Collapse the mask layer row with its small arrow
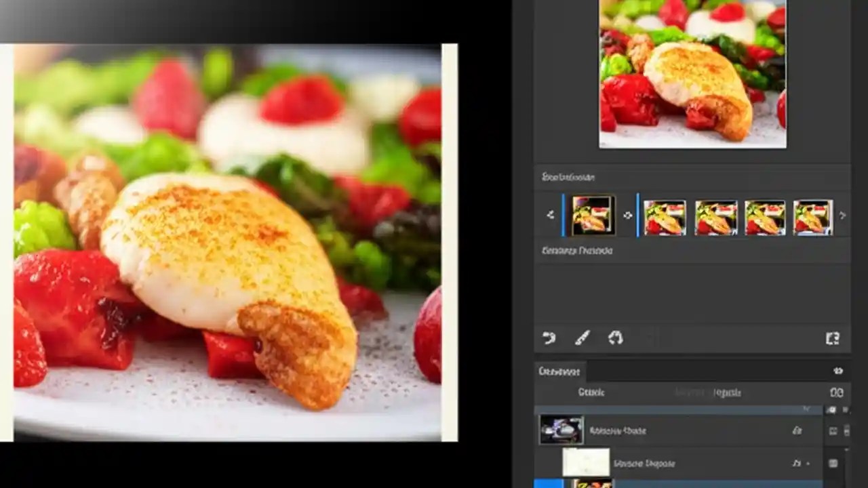 click(x=808, y=464)
